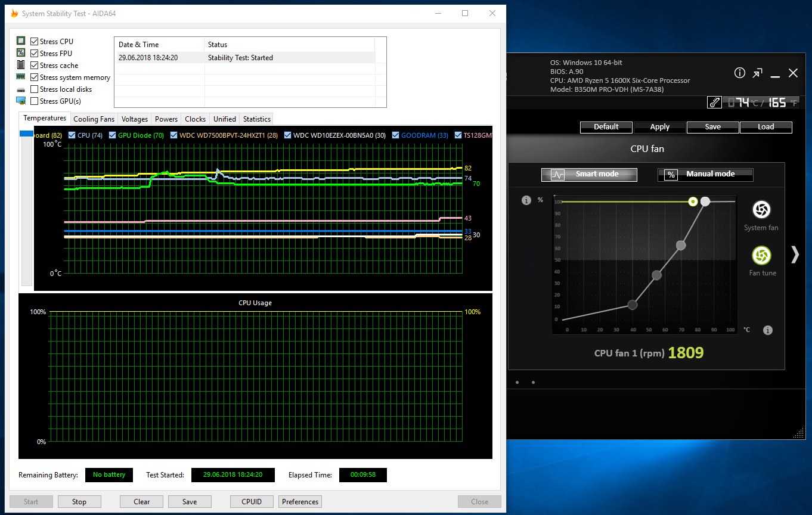
Task: Click Save in the AIDA64 window
Action: click(x=190, y=502)
